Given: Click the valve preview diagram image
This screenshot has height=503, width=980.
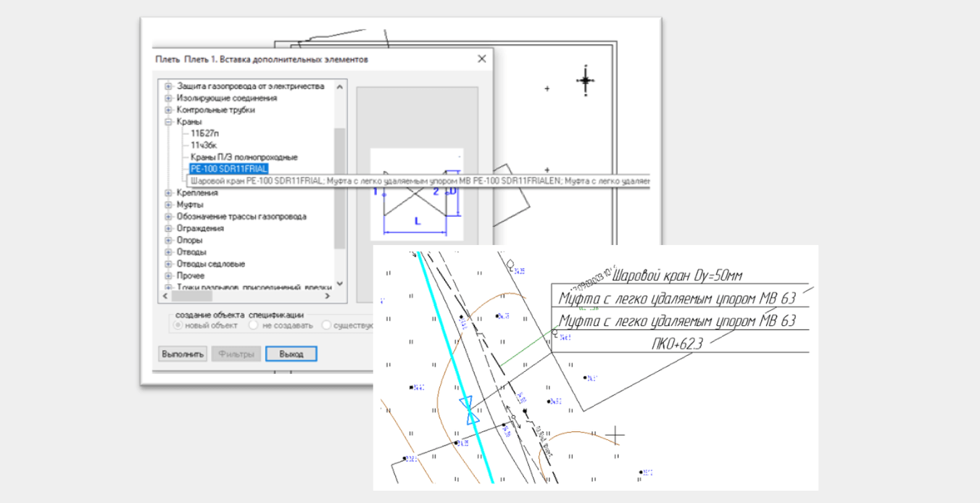Looking at the screenshot, I should point(416,194).
